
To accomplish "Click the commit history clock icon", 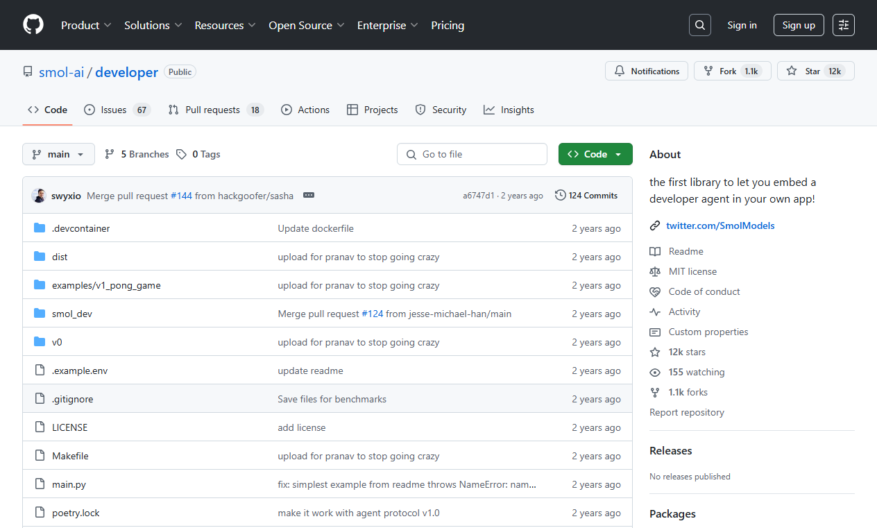I will 560,195.
